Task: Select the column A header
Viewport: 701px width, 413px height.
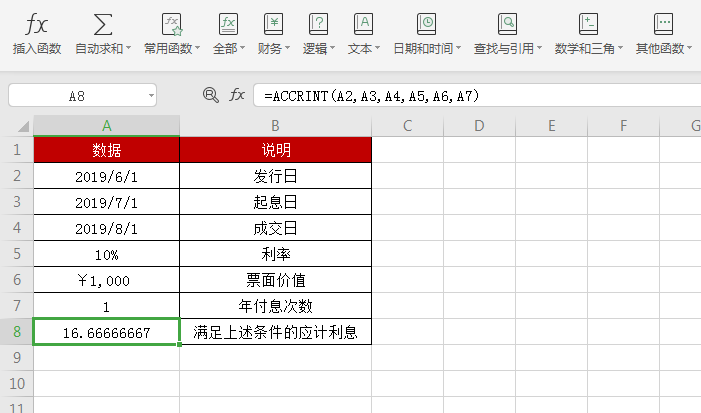Action: (106, 126)
